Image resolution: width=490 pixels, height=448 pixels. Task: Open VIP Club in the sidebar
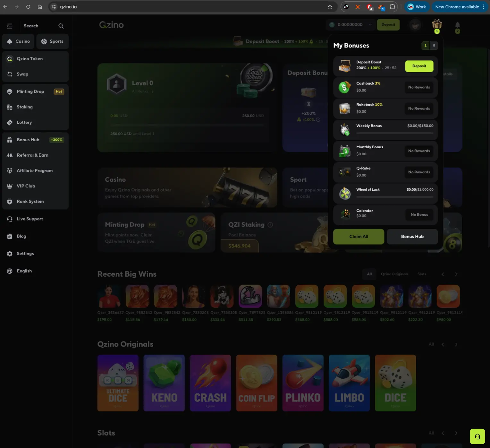point(35,186)
